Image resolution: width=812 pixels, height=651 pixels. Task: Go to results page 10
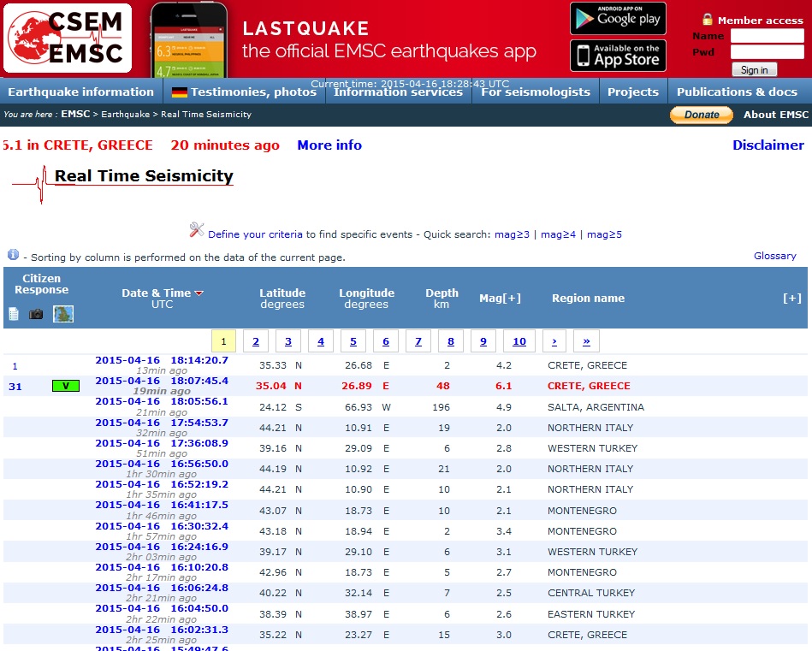click(x=519, y=341)
